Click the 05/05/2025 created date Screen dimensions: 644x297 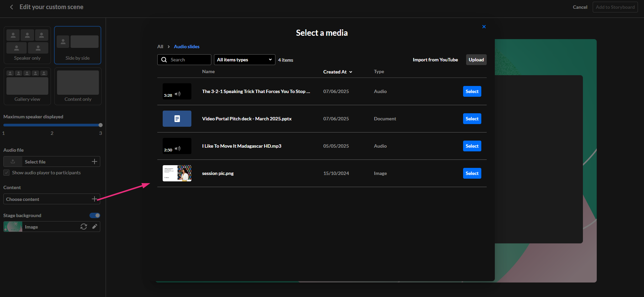(x=336, y=146)
